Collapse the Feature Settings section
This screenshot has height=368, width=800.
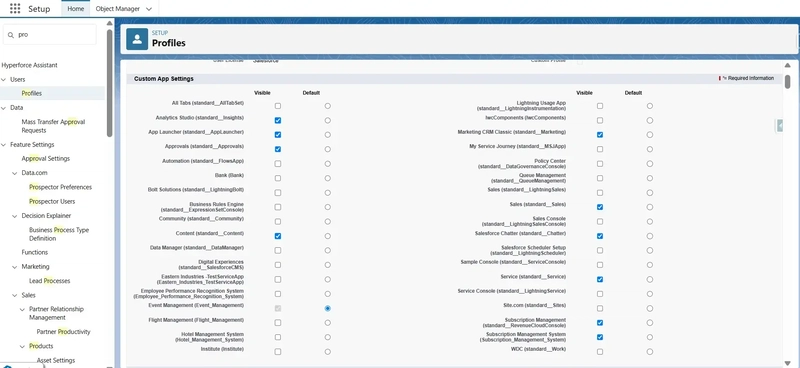pyautogui.click(x=4, y=145)
